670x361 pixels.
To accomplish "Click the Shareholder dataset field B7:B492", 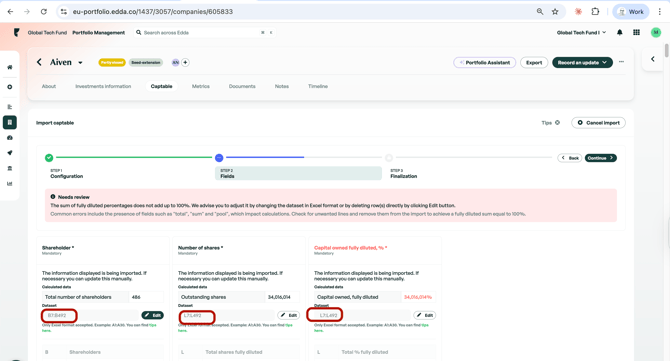I will 90,315.
